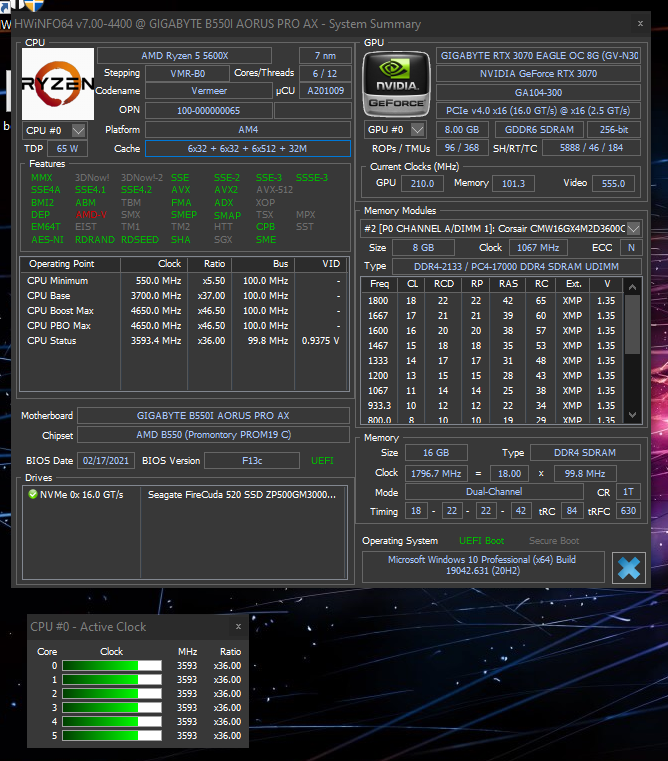Open the CPU #0 selector dropdown
Viewport: 668px width, 761px height.
(x=78, y=131)
